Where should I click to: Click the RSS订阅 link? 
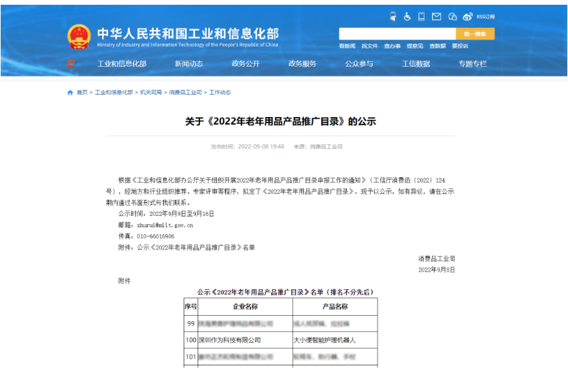click(486, 16)
